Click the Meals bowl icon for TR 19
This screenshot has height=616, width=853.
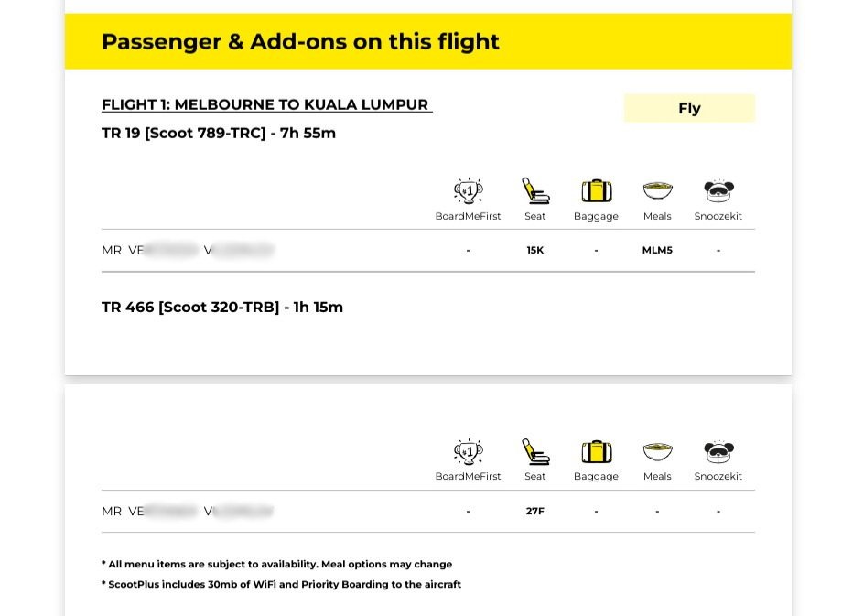click(657, 191)
